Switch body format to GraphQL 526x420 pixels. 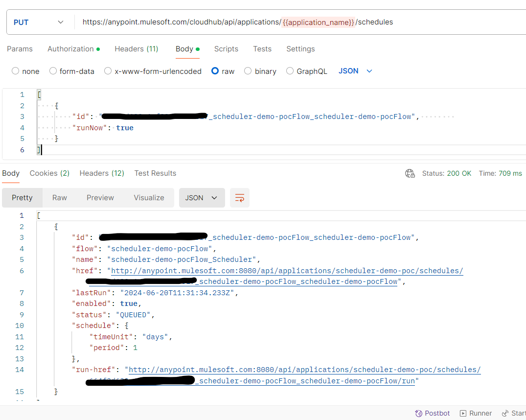[289, 71]
